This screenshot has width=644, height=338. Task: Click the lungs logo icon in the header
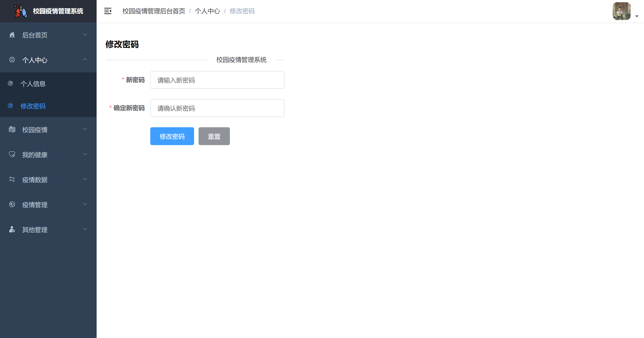21,11
